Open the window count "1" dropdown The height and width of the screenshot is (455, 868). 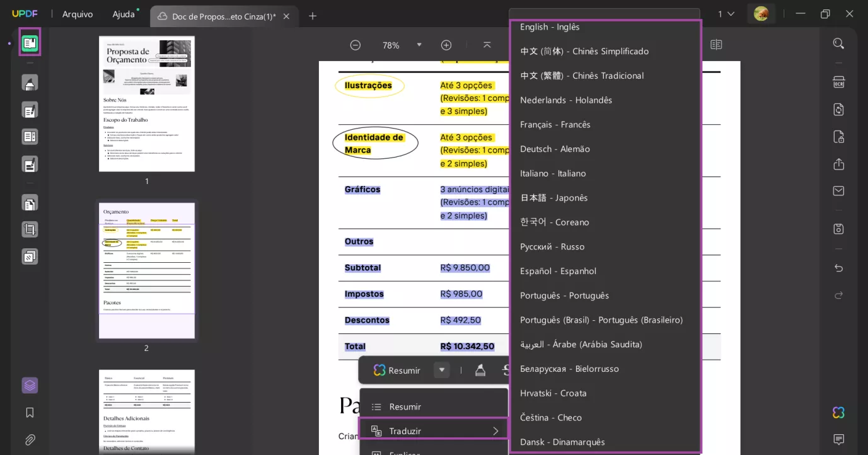point(726,14)
